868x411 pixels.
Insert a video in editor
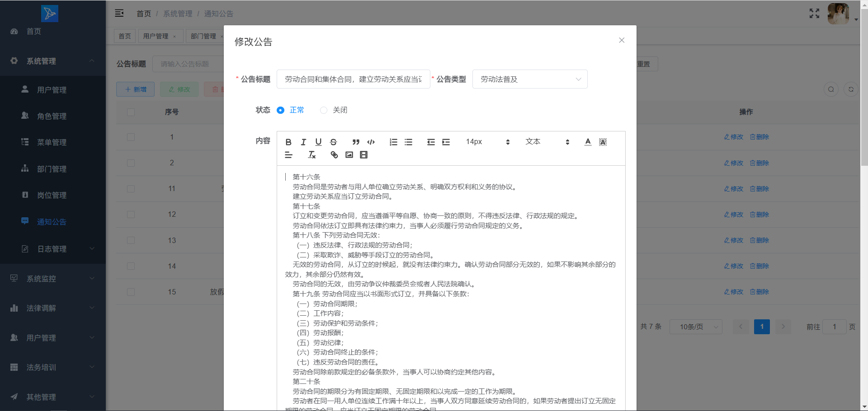pos(363,155)
